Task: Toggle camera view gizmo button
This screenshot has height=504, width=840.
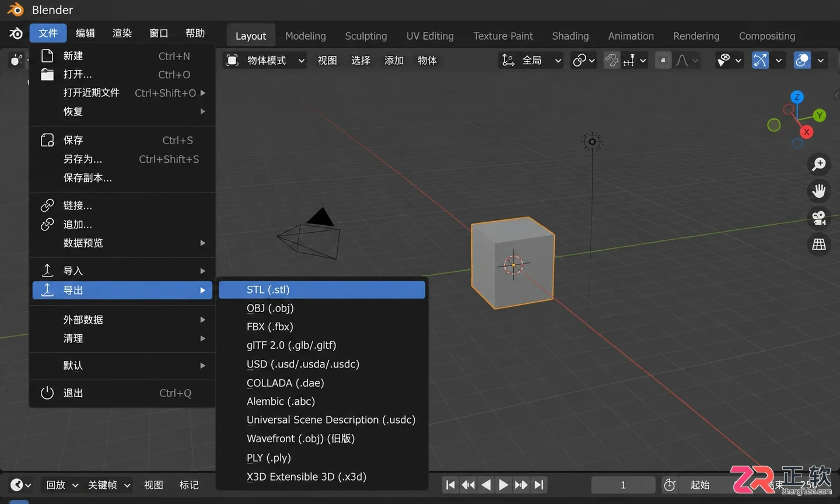Action: coord(819,218)
